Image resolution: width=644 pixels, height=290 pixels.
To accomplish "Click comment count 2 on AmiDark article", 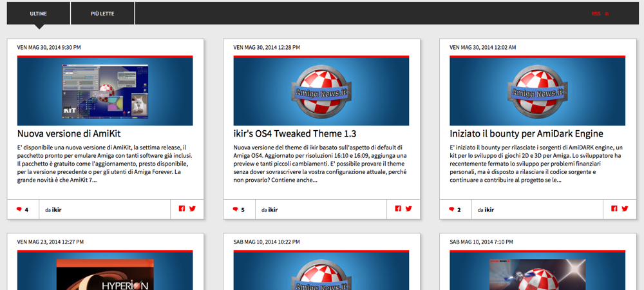I will (x=459, y=210).
